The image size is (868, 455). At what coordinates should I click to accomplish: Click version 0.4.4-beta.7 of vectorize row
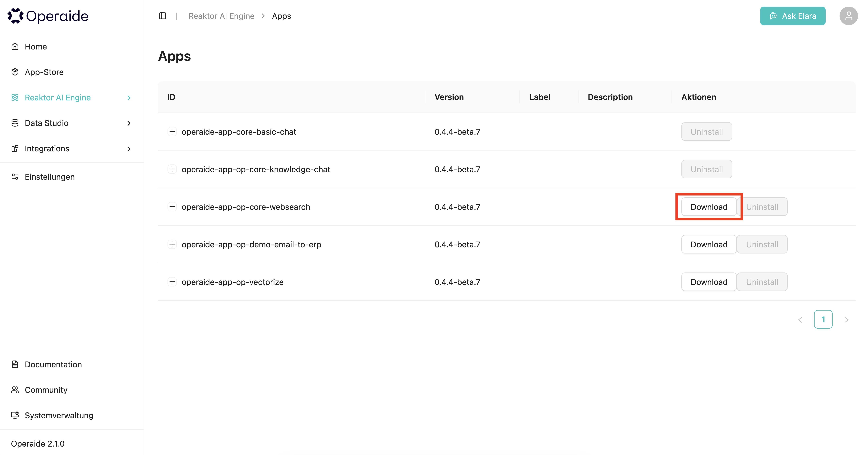tap(457, 282)
